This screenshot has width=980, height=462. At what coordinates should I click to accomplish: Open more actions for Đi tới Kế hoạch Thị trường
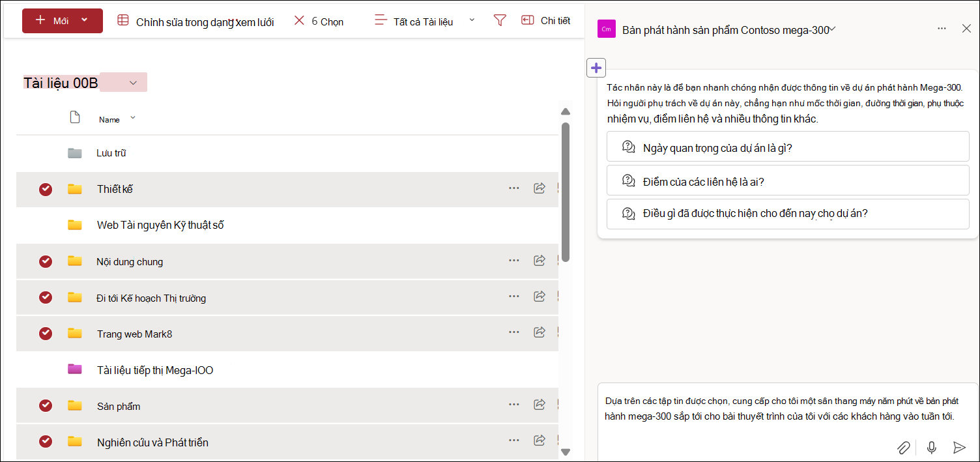coord(514,296)
